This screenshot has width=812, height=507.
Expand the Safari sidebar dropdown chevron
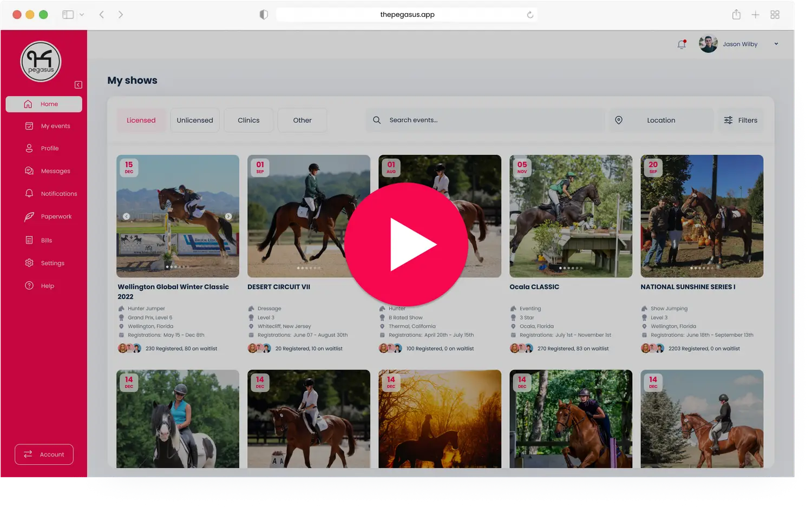click(82, 15)
